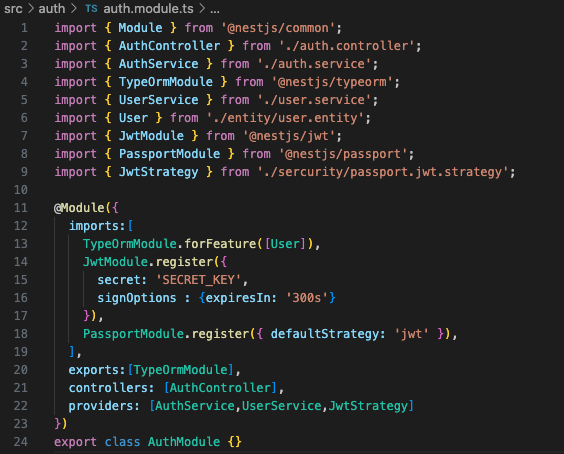Click the 'signOptions' property

[x=137, y=298]
